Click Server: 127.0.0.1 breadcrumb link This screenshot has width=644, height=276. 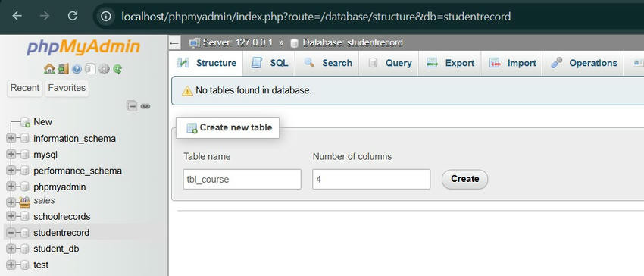(237, 42)
